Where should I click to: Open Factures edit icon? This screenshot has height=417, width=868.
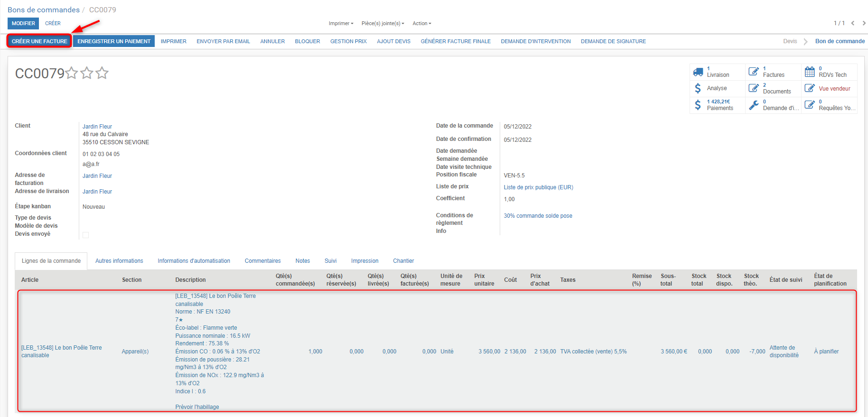pyautogui.click(x=754, y=72)
